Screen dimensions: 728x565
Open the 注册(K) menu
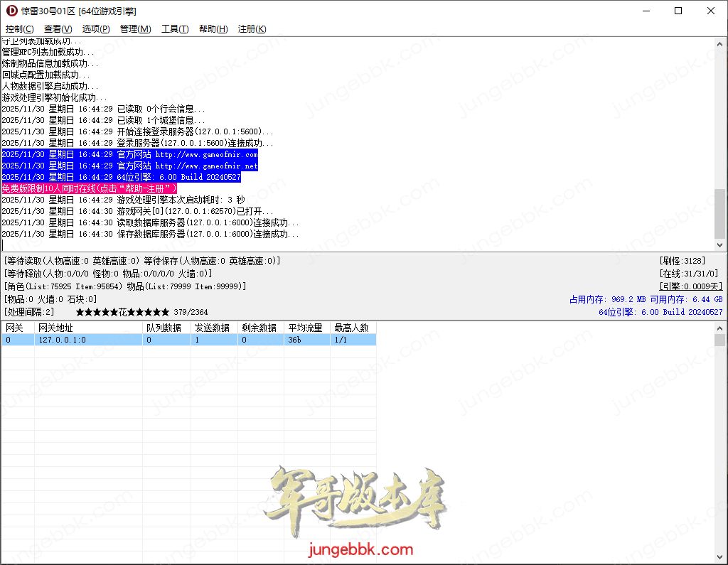point(252,29)
